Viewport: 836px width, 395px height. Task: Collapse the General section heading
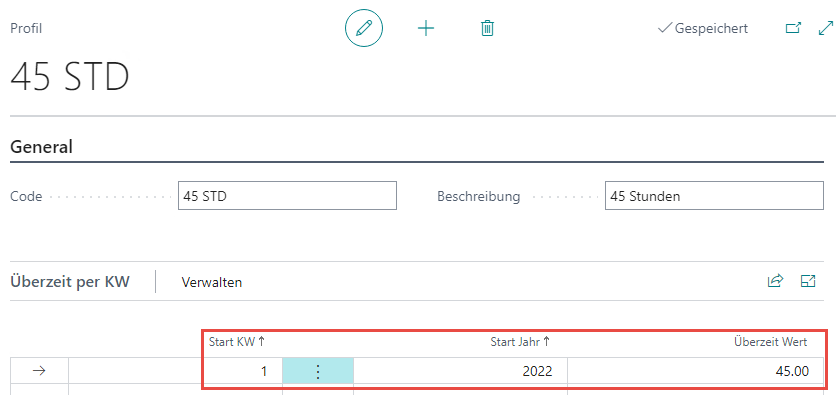pyautogui.click(x=41, y=147)
